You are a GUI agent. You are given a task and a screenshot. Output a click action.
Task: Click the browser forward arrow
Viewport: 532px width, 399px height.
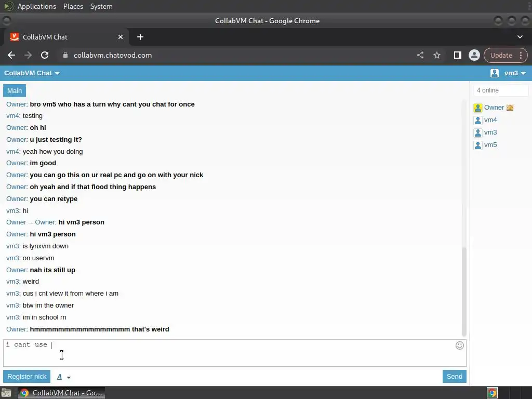(28, 55)
